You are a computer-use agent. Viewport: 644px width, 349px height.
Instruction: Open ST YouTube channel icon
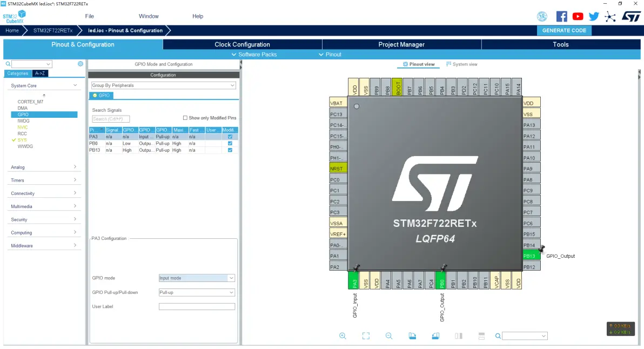[578, 16]
